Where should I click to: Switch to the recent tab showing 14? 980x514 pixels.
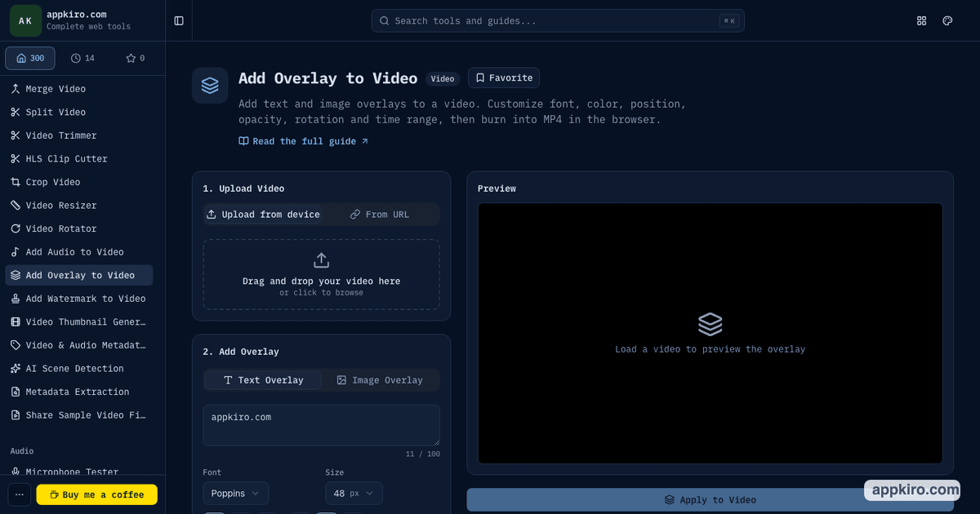[x=82, y=58]
